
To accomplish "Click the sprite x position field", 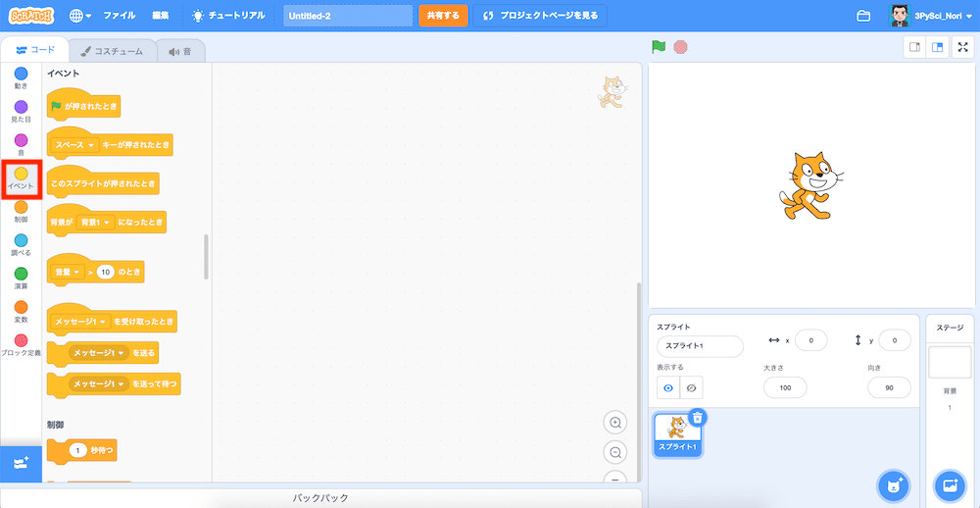I will (x=810, y=340).
